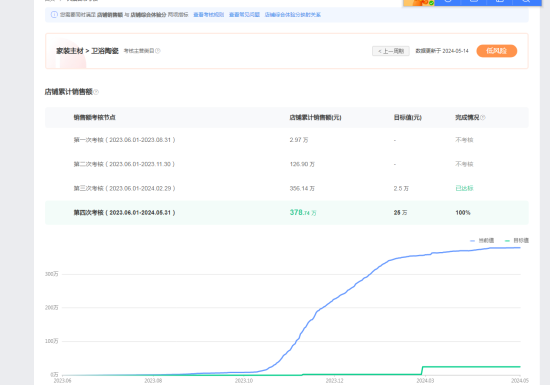Click the search magnifier icon in blue toolbar
The height and width of the screenshot is (385, 550).
pyautogui.click(x=526, y=1)
